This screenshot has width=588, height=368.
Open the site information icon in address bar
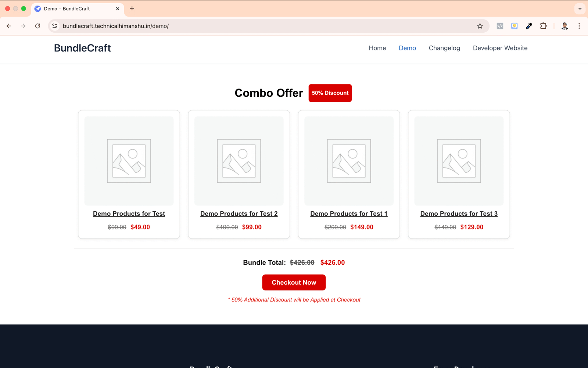55,26
